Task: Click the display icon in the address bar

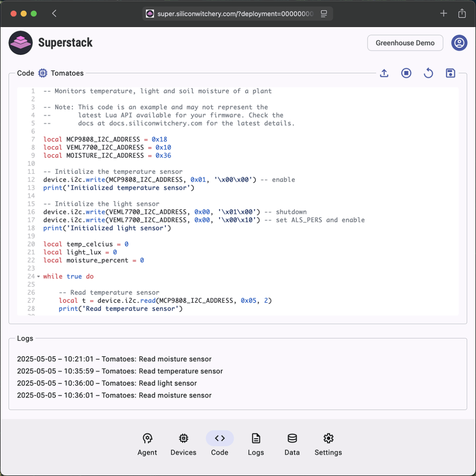Action: tap(324, 13)
